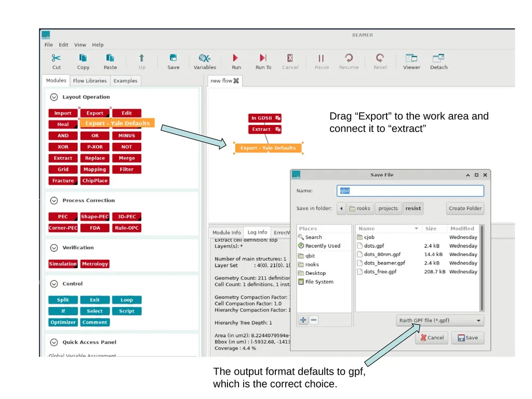Click the Paste toolbar icon
This screenshot has width=532, height=399.
[x=110, y=58]
